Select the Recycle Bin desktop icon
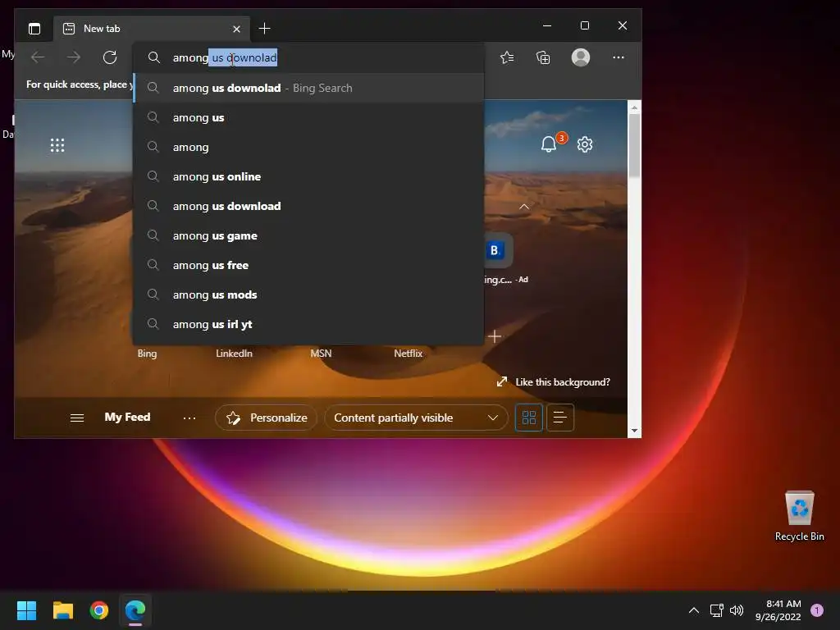Viewport: 840px width, 630px height. (799, 517)
